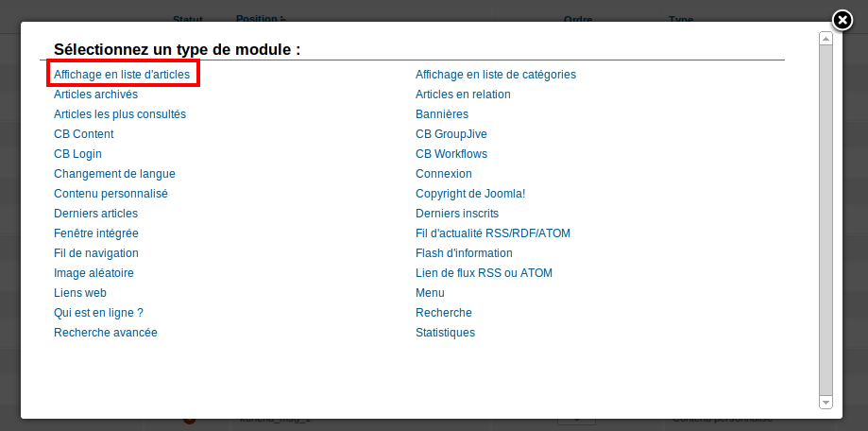Select 'Affichage en liste d'articles' module
Image resolution: width=868 pixels, height=431 pixels.
[122, 75]
